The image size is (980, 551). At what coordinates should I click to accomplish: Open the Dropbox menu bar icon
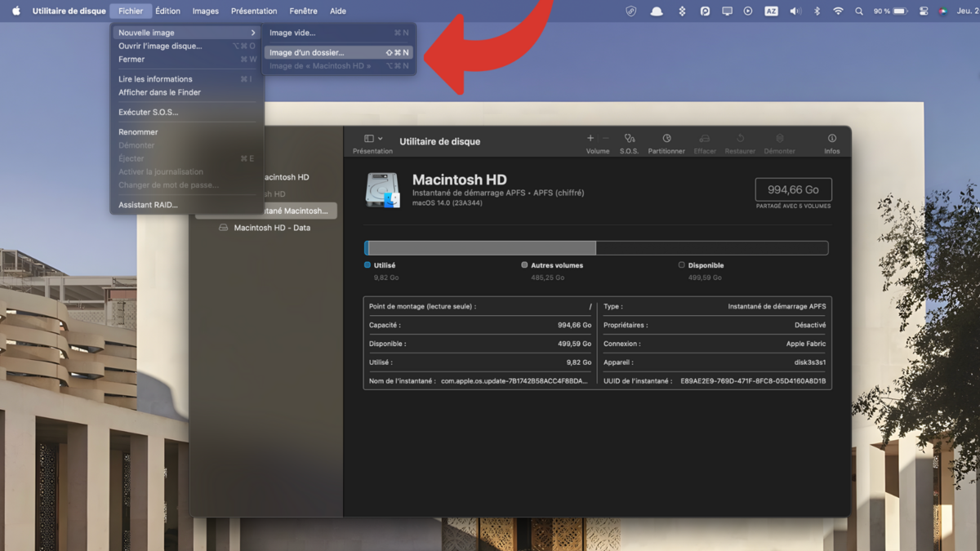[682, 11]
